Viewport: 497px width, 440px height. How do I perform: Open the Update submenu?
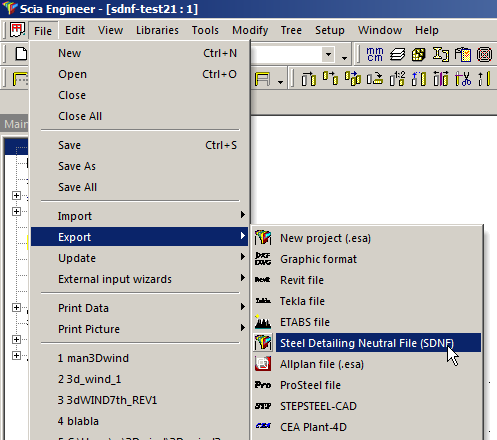point(139,258)
